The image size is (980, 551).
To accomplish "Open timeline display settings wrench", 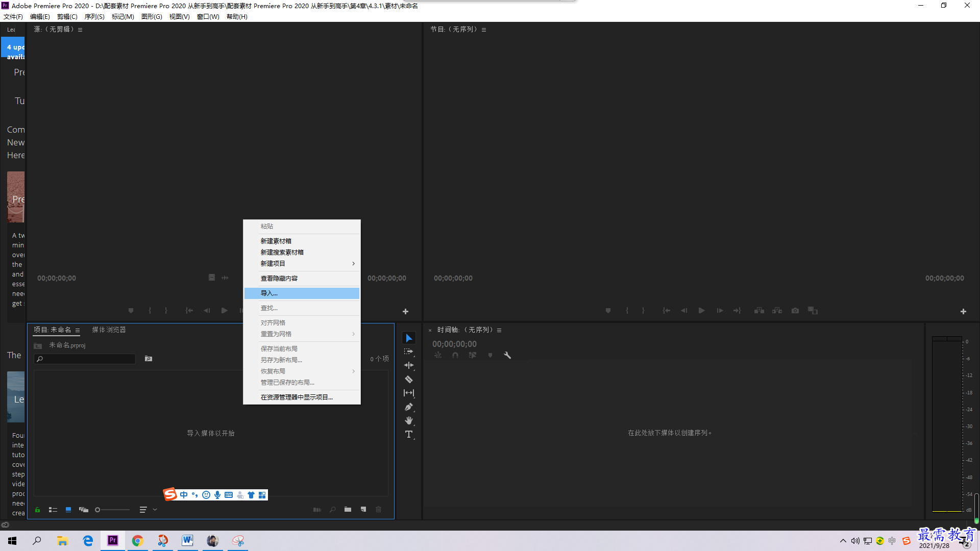I will [507, 355].
